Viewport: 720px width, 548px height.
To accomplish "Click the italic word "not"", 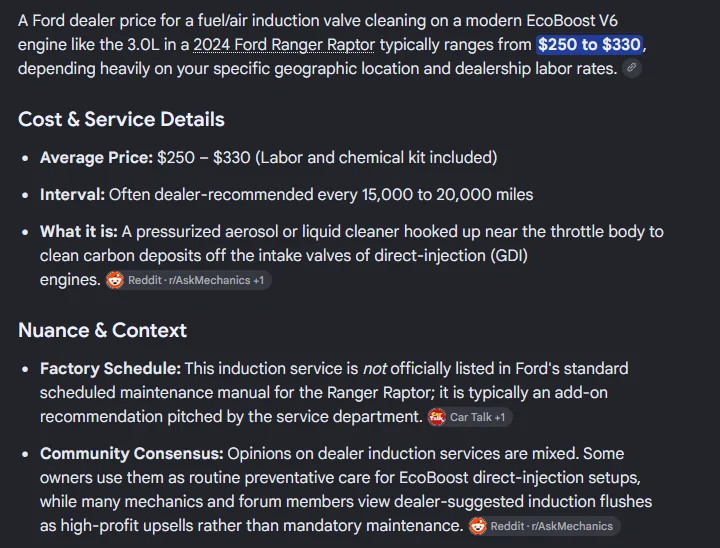I will pyautogui.click(x=374, y=368).
